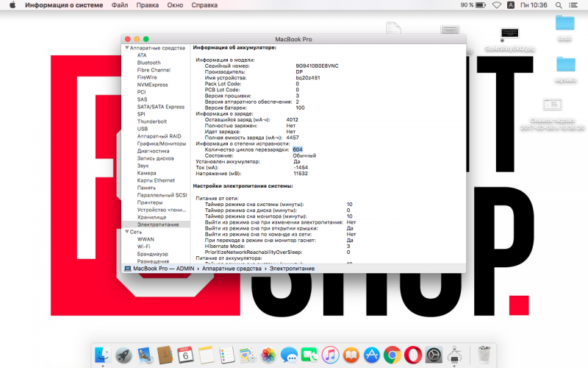Select USB in the hardware list
This screenshot has width=588, height=368.
coord(142,129)
